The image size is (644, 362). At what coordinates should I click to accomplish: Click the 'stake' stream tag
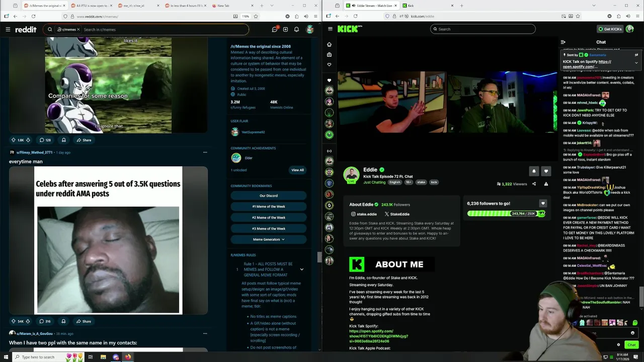421,183
